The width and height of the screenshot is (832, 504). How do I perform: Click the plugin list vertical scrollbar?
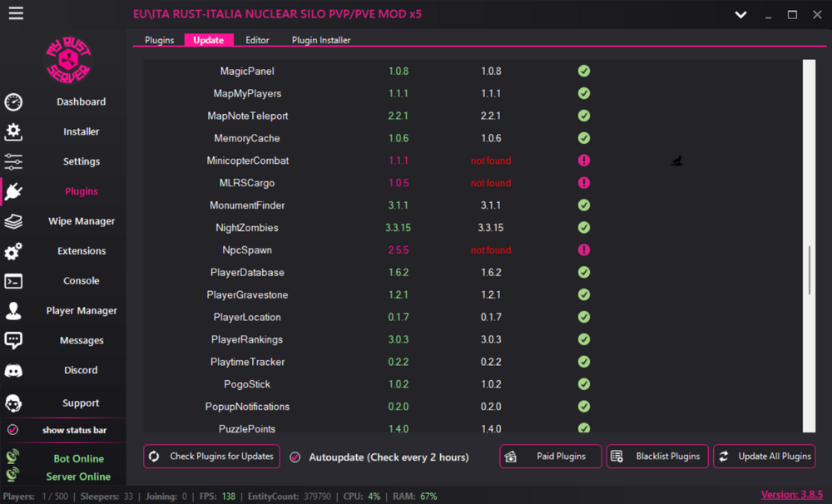point(809,270)
